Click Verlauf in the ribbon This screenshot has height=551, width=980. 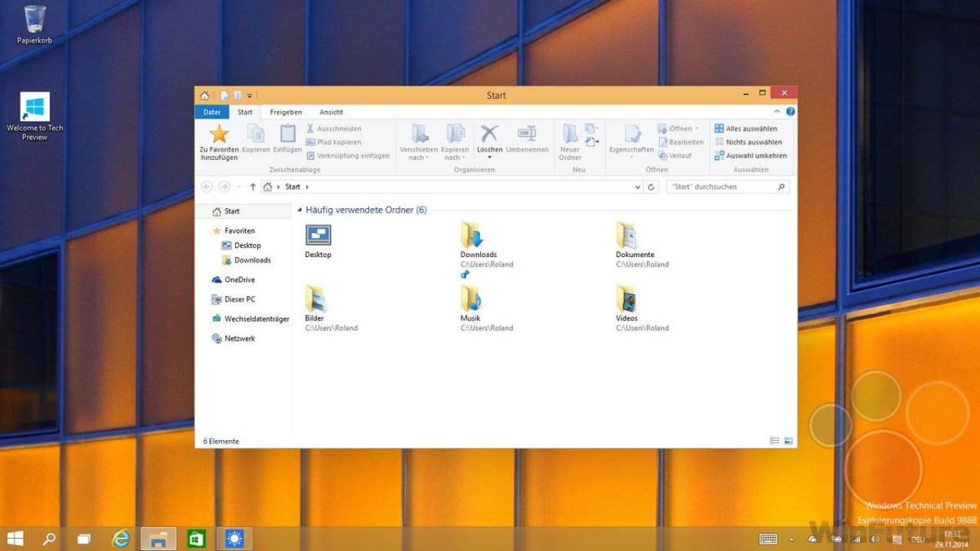pyautogui.click(x=675, y=155)
